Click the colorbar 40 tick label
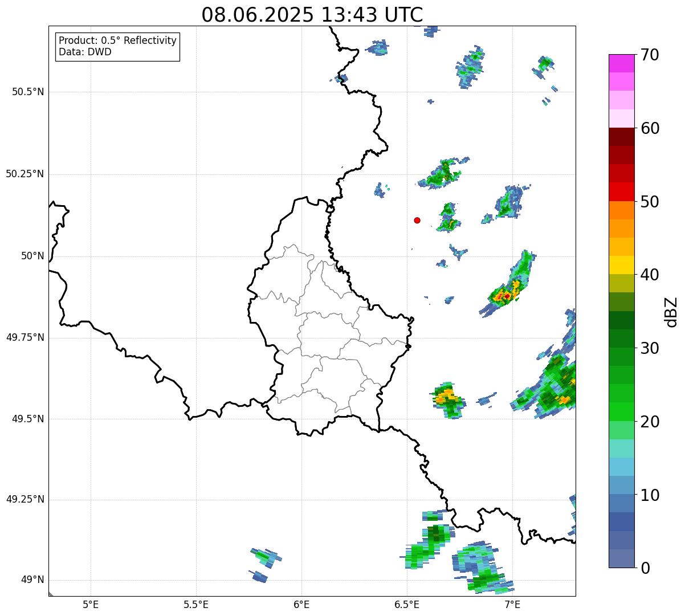This screenshot has height=616, width=685. (x=650, y=275)
